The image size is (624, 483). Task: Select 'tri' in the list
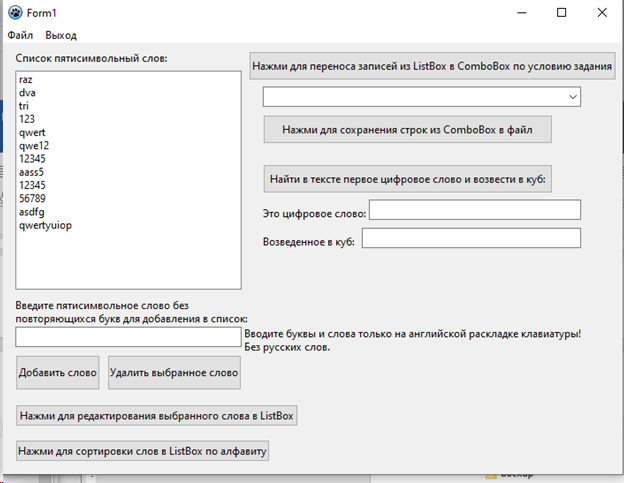(x=128, y=106)
